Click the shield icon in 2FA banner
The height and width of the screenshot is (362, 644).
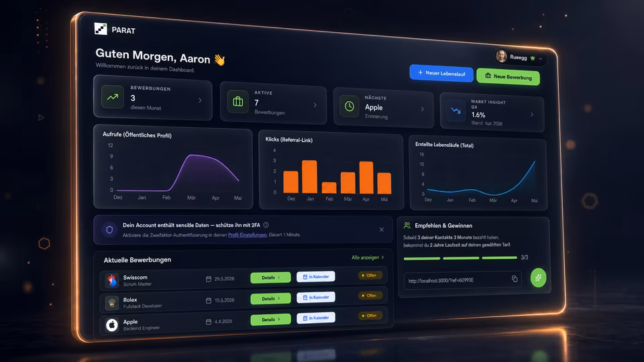tap(109, 229)
